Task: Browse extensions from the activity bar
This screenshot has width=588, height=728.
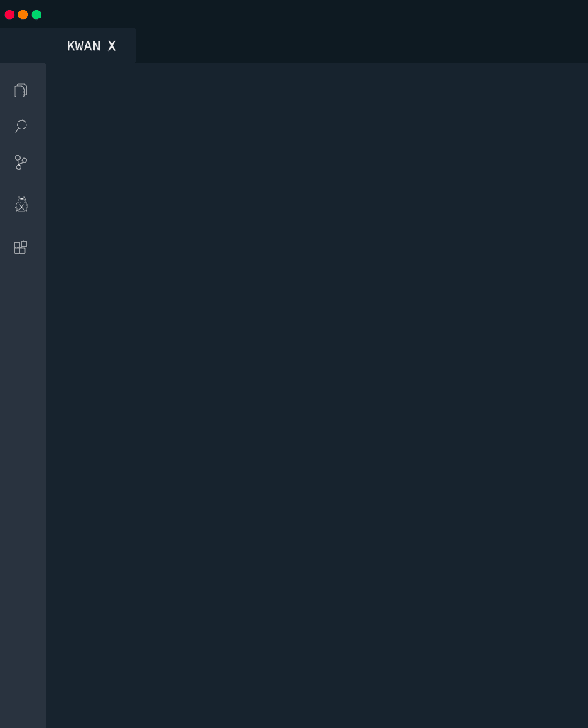Action: click(x=21, y=247)
